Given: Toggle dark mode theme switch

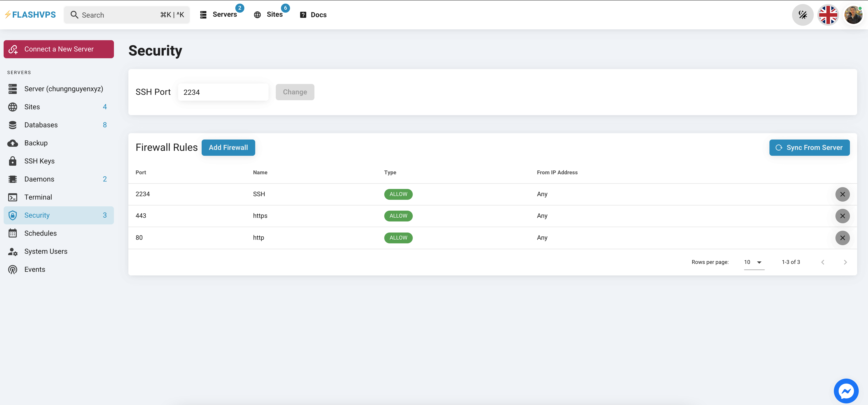Looking at the screenshot, I should click(803, 14).
